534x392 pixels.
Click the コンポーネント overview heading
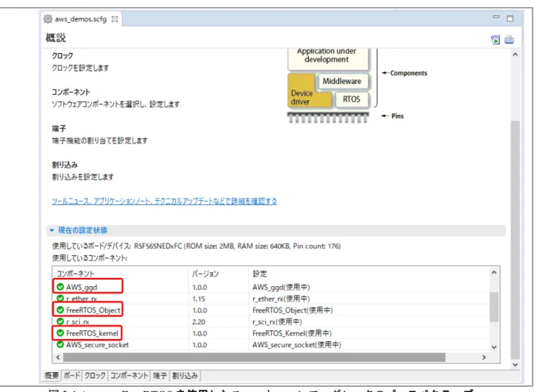pos(71,92)
